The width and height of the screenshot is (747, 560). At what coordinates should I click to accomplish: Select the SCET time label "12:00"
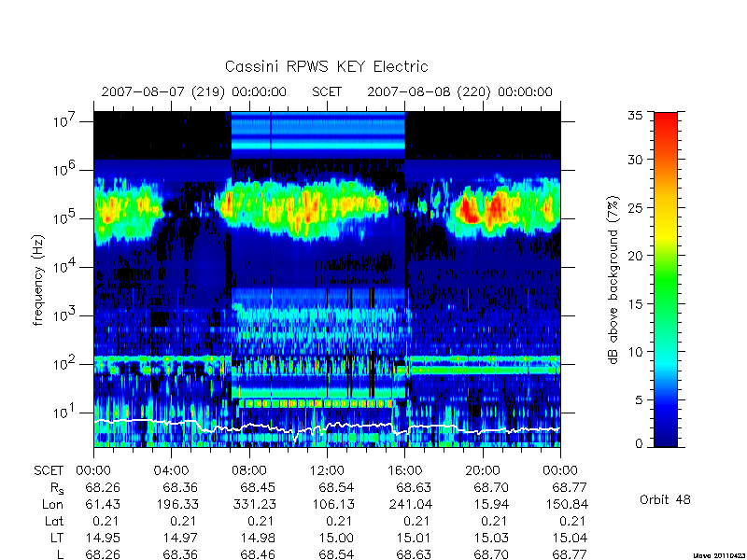click(x=327, y=471)
